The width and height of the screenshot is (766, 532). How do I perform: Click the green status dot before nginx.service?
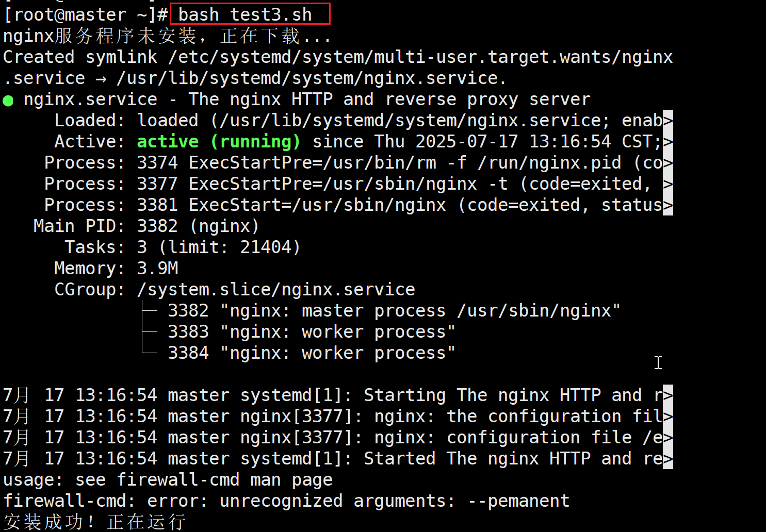[x=8, y=101]
